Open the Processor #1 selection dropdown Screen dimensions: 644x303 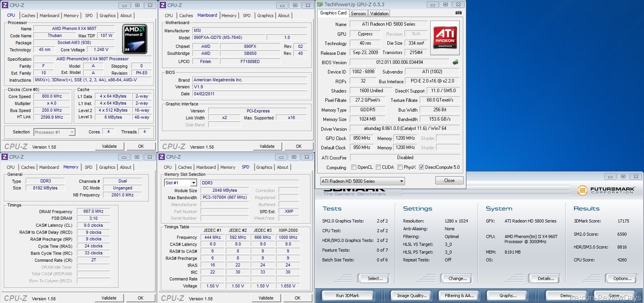pyautogui.click(x=54, y=132)
